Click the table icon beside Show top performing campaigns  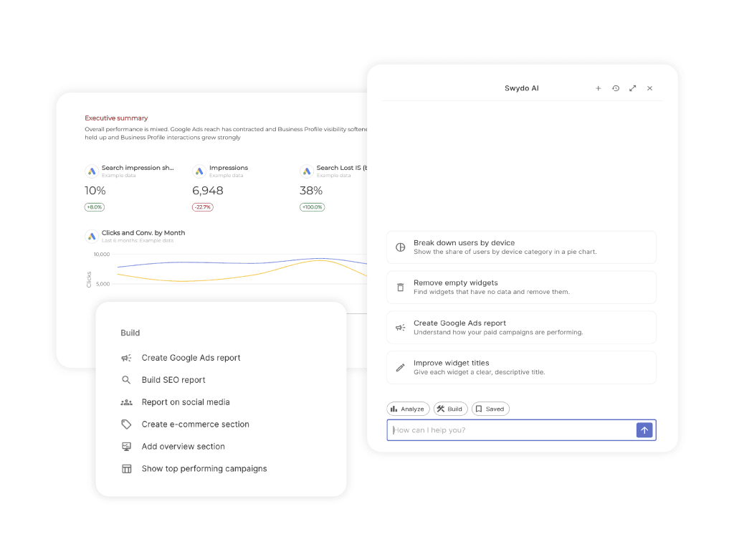[126, 469]
